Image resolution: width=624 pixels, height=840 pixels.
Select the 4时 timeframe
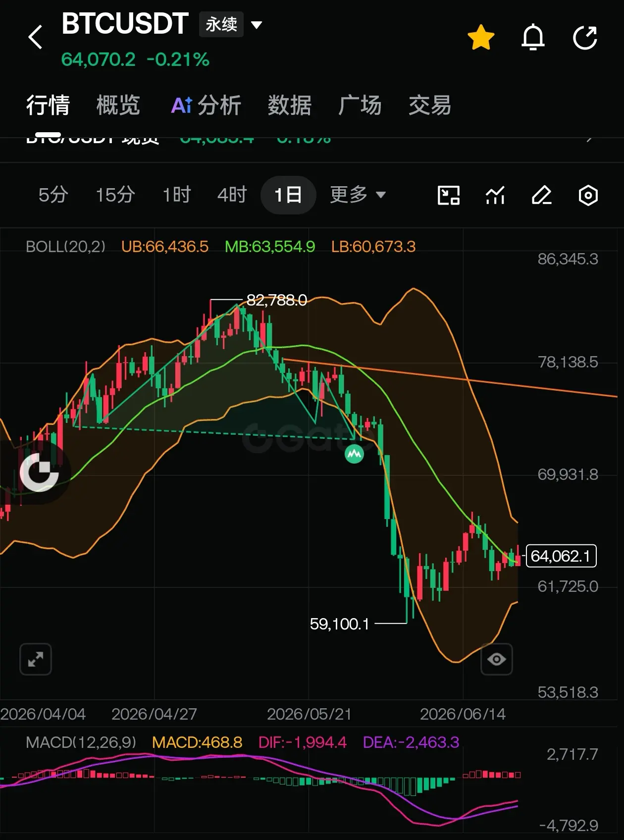pyautogui.click(x=232, y=195)
